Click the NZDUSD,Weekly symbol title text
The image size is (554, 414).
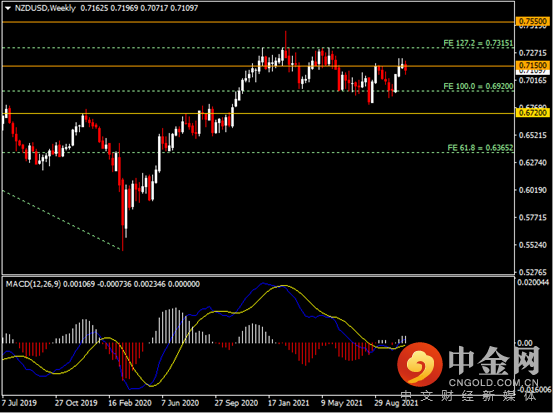point(45,8)
